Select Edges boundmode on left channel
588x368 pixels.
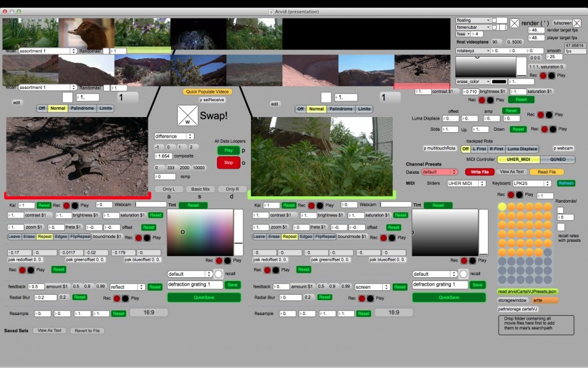pos(61,237)
